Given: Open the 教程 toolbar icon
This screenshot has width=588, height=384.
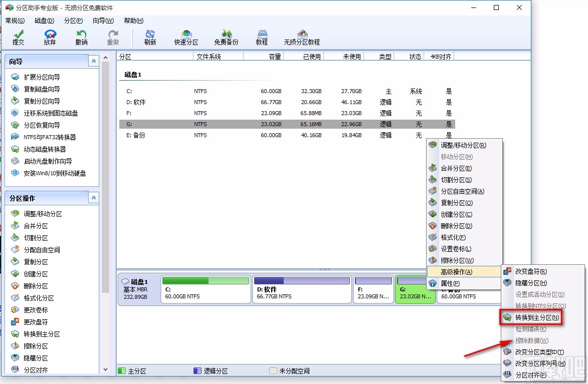Looking at the screenshot, I should (x=262, y=38).
